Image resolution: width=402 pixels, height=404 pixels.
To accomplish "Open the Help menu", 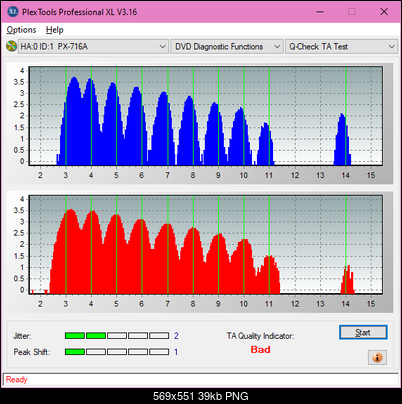I will [x=55, y=30].
